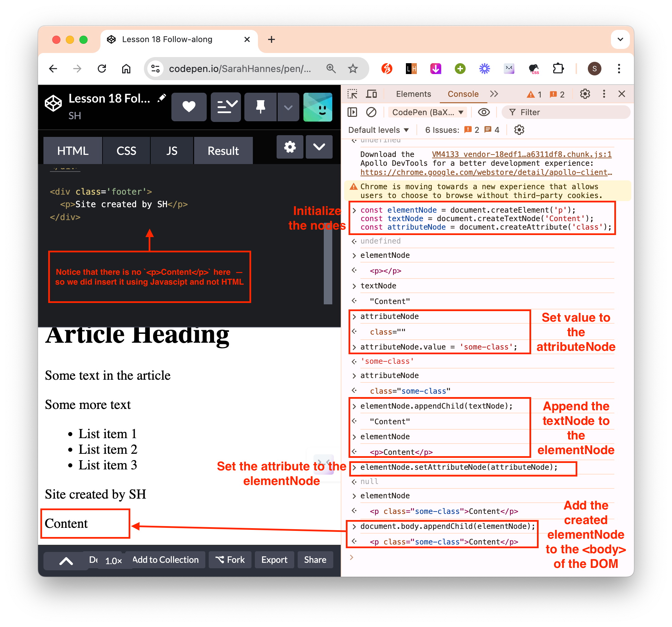The height and width of the screenshot is (627, 672).
Task: Open the LH extension icon
Action: pyautogui.click(x=411, y=69)
